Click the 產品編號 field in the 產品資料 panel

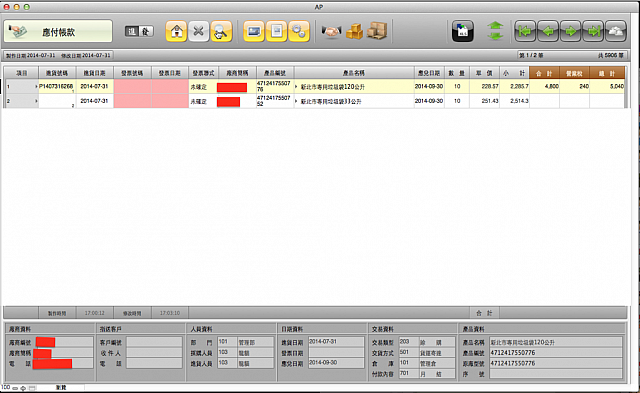[x=556, y=353]
